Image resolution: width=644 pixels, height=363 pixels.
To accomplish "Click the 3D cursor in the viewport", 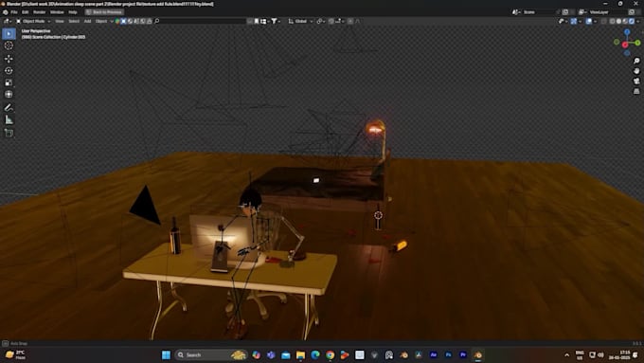I will [x=378, y=215].
